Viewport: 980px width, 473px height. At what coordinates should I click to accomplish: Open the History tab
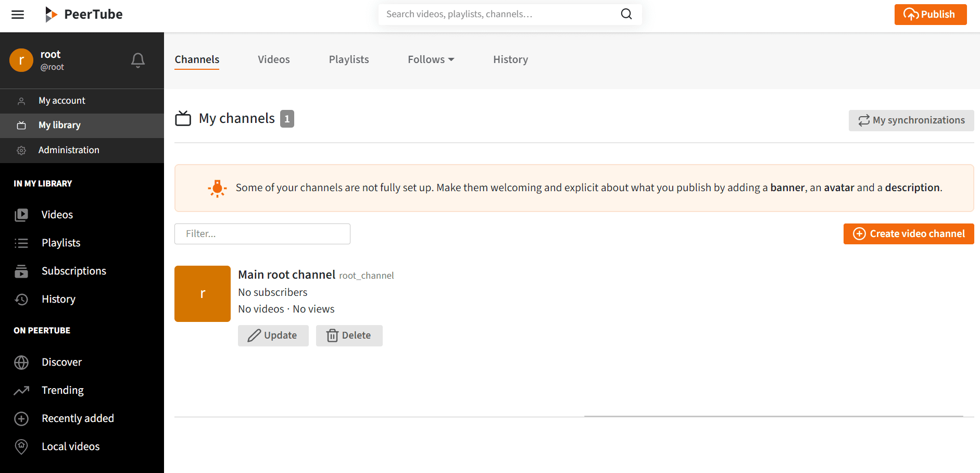pos(510,59)
